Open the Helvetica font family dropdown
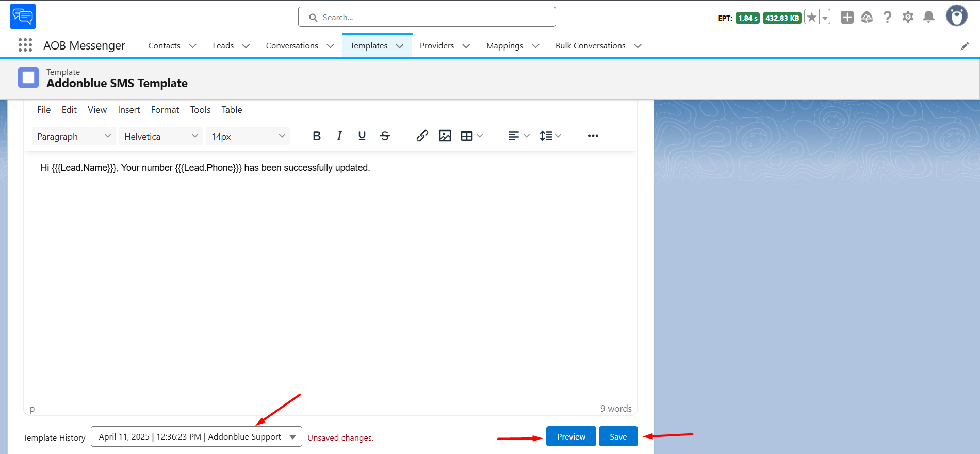Screen dimensions: 980x454 (x=161, y=136)
